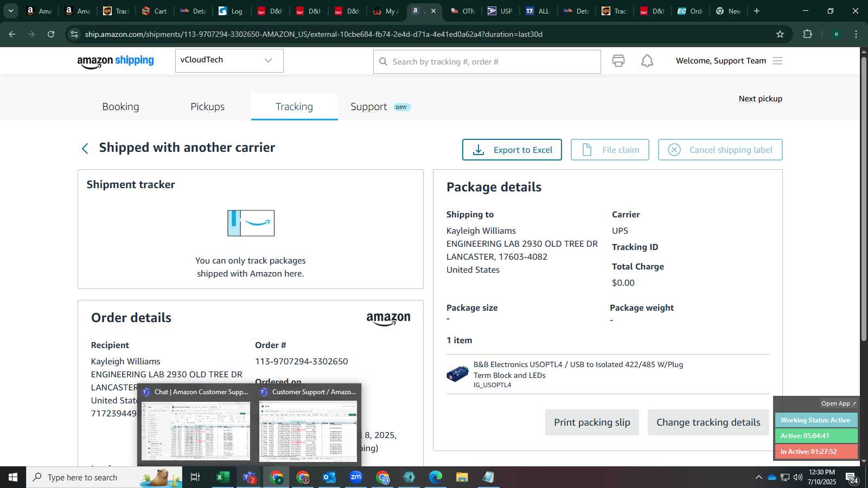Click the printer icon in header

618,61
